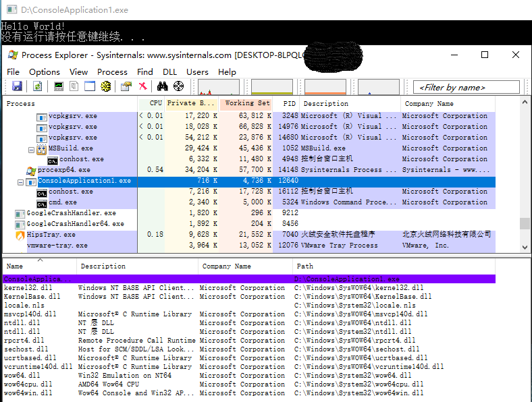Refresh the process list via toolbar

pos(38,86)
